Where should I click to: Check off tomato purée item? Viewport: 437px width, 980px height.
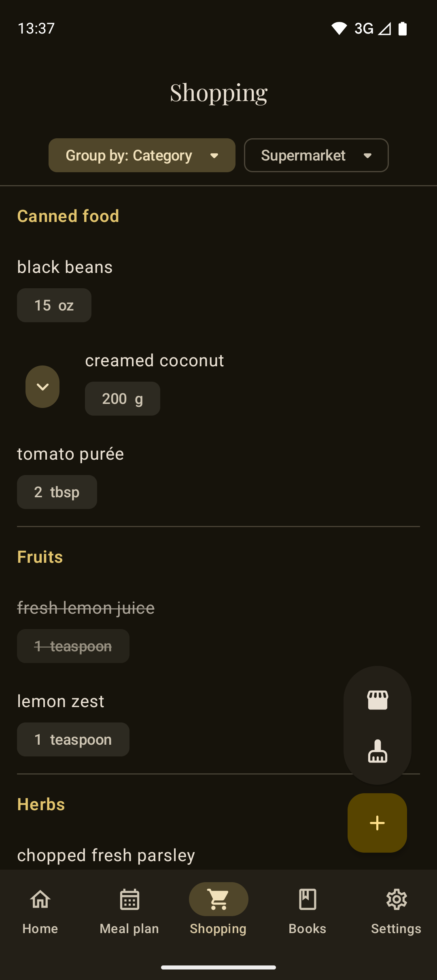[x=70, y=454]
